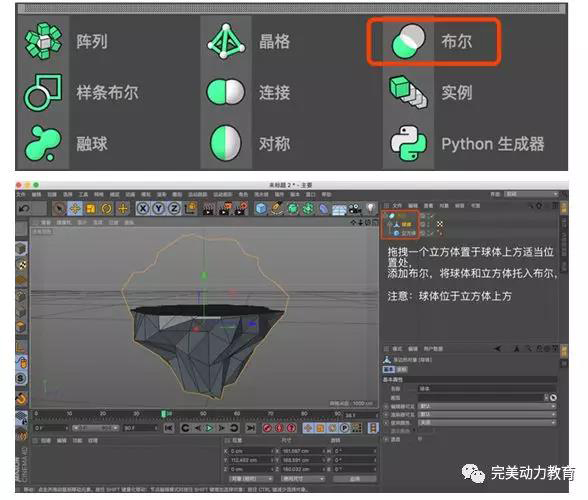Open the 文件 menu in Object Manager
Image resolution: width=588 pixels, height=500 pixels.
pyautogui.click(x=397, y=206)
